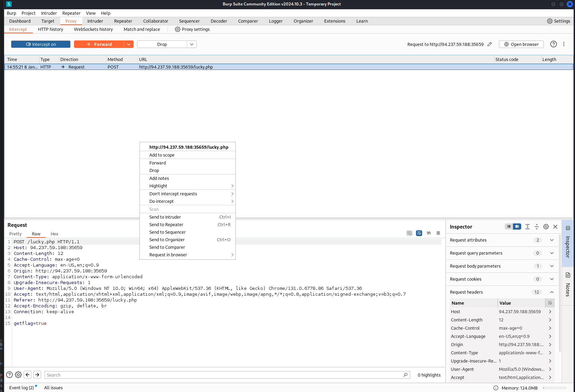575x392 pixels.
Task: Collapse all Inspector sections icon
Action: [537, 227]
